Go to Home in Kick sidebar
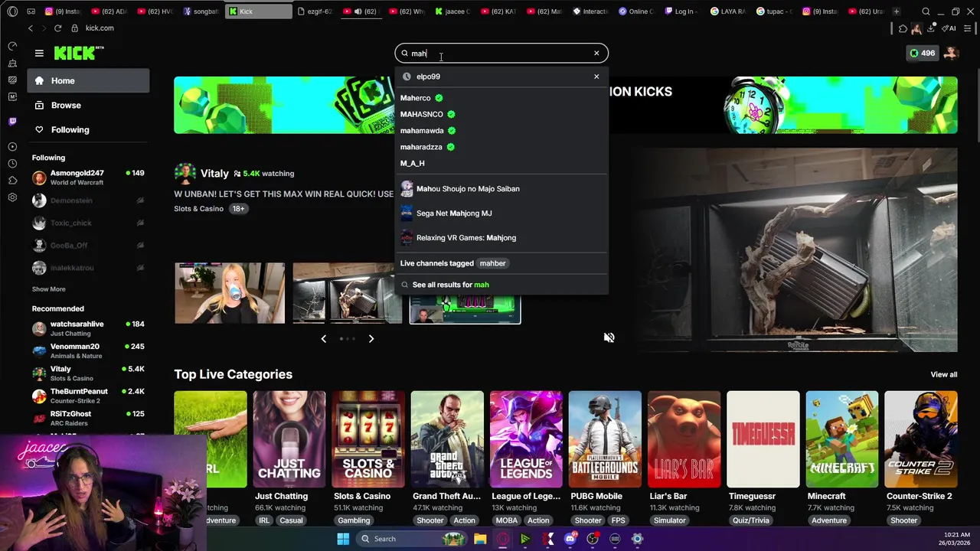Image resolution: width=980 pixels, height=551 pixels. pos(88,80)
